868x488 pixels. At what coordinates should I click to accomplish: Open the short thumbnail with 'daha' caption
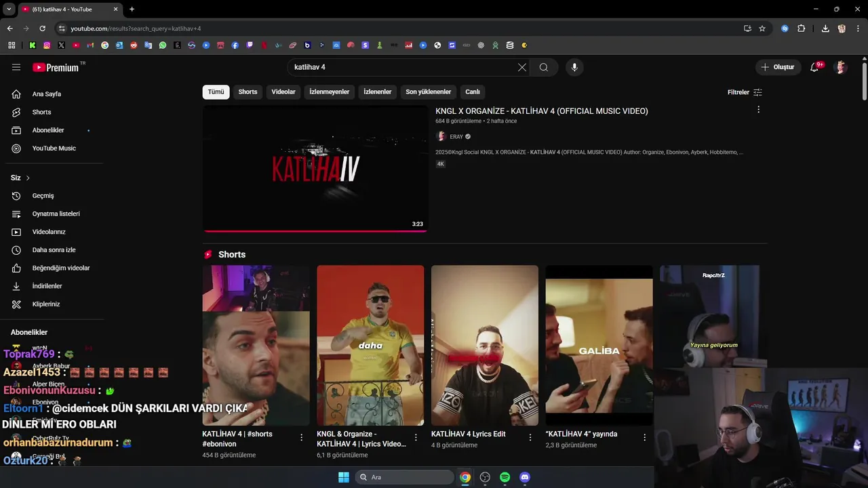(370, 345)
